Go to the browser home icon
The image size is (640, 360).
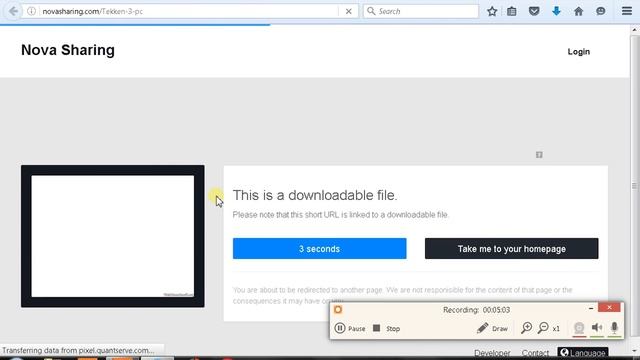click(x=578, y=11)
